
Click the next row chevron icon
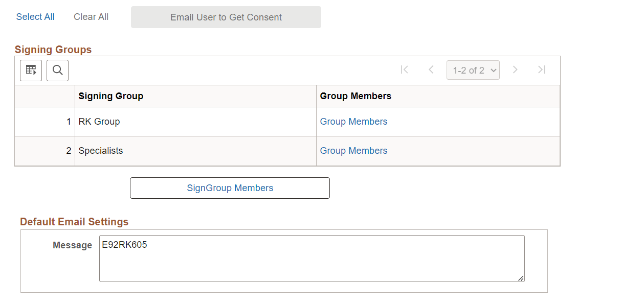[515, 69]
